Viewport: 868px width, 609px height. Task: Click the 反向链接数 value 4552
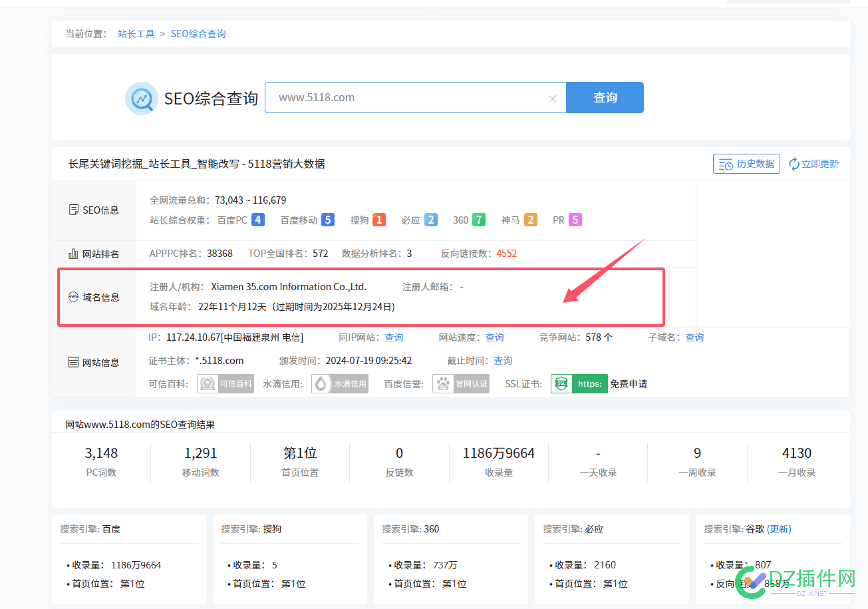[x=506, y=254]
